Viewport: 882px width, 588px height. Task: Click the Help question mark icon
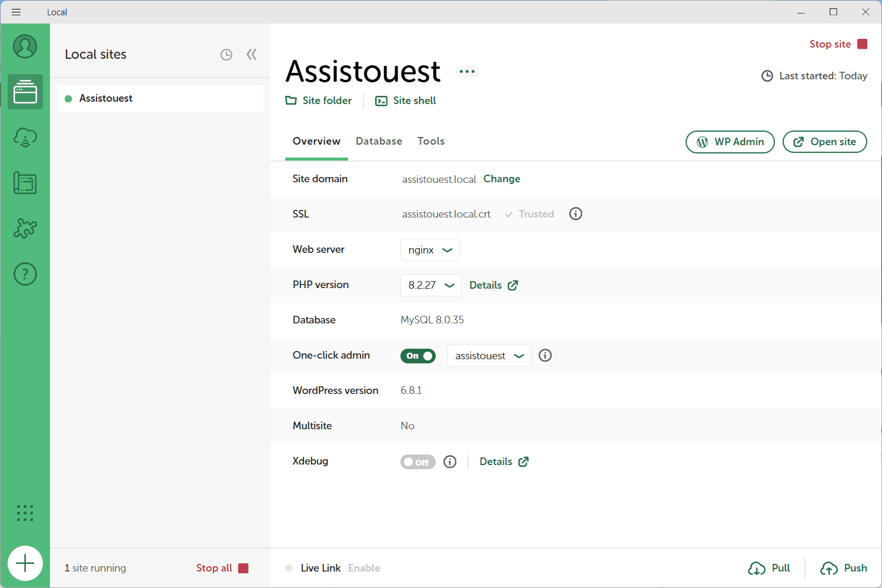pos(25,274)
